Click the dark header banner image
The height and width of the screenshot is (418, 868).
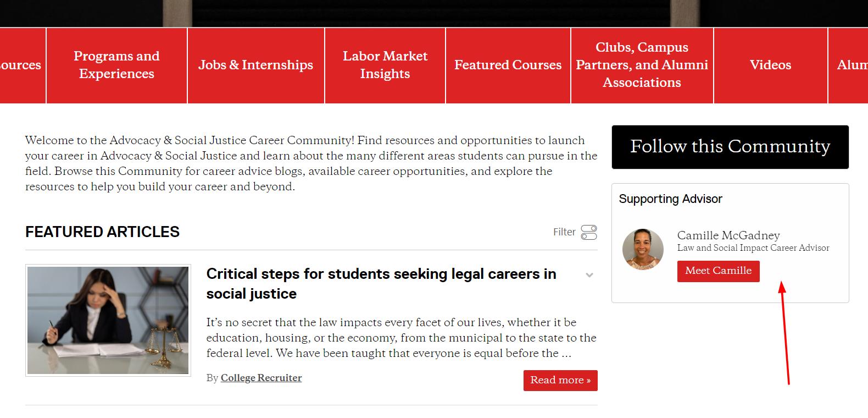[434, 13]
